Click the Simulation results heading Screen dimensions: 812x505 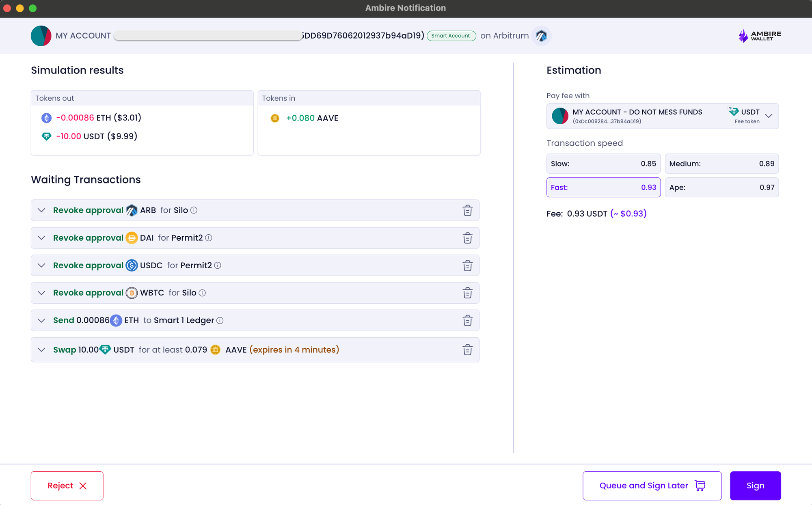pos(77,70)
